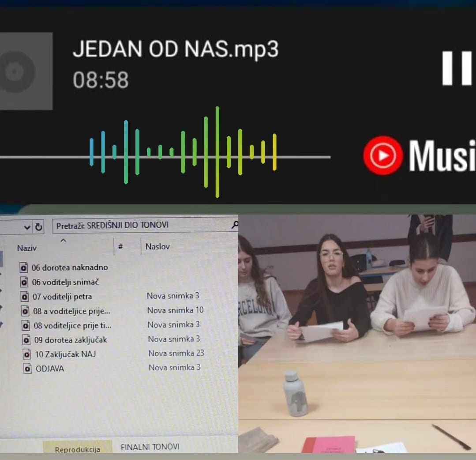Select the file 08 a voditeljice prije...
476x460 pixels.
coord(71,311)
